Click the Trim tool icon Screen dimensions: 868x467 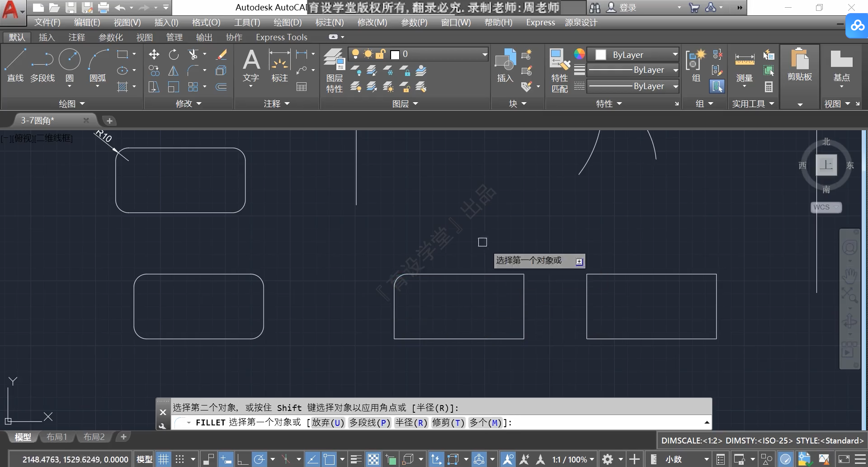193,55
